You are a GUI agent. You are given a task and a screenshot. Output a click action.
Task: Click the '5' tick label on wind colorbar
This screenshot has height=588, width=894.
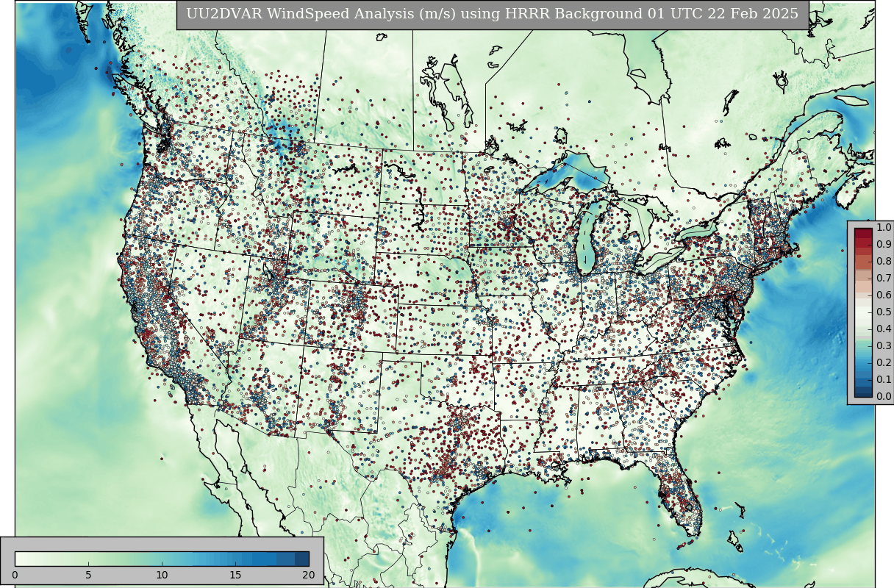(88, 575)
